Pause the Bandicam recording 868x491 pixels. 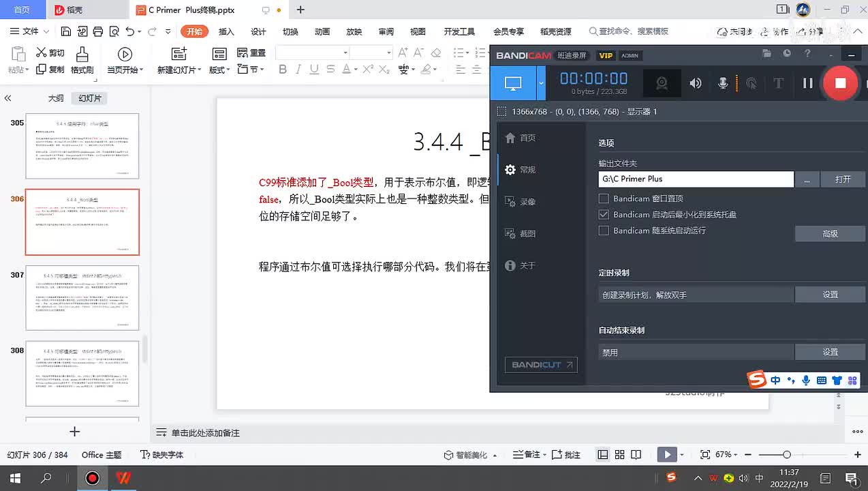click(x=808, y=83)
